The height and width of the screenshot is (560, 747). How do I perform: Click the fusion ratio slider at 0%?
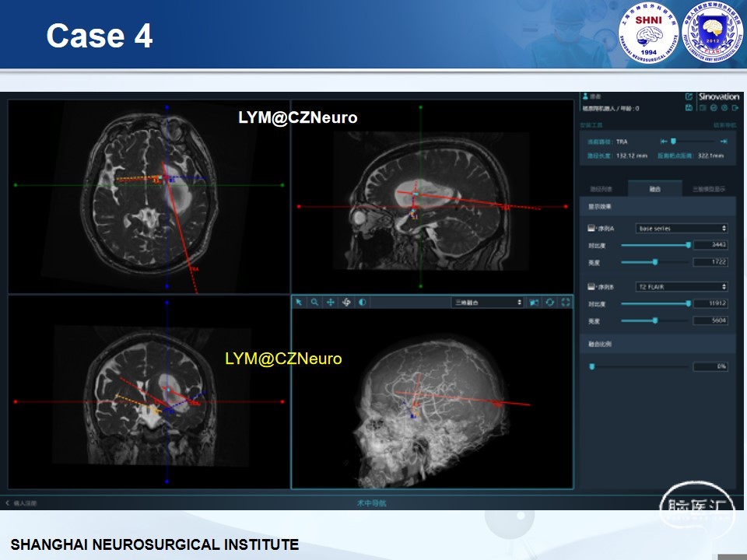(592, 366)
